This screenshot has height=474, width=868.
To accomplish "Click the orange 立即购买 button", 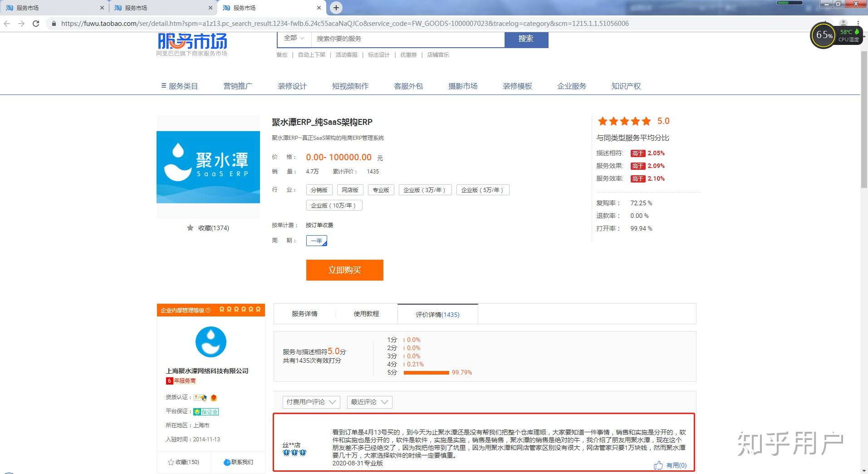I will 344,270.
